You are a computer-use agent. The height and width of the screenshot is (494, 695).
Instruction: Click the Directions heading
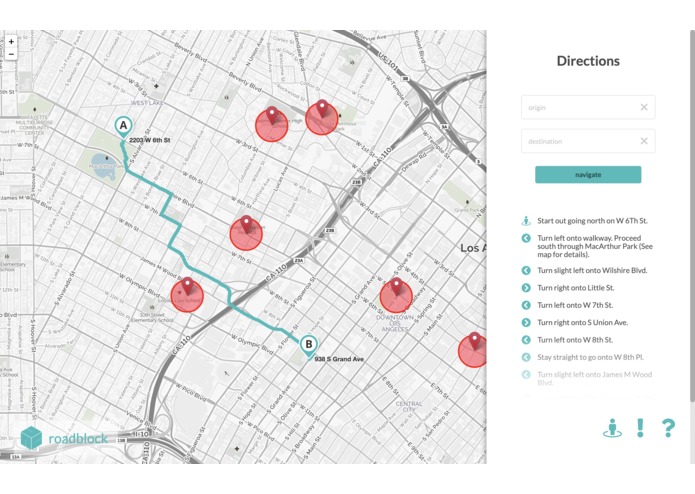(588, 61)
